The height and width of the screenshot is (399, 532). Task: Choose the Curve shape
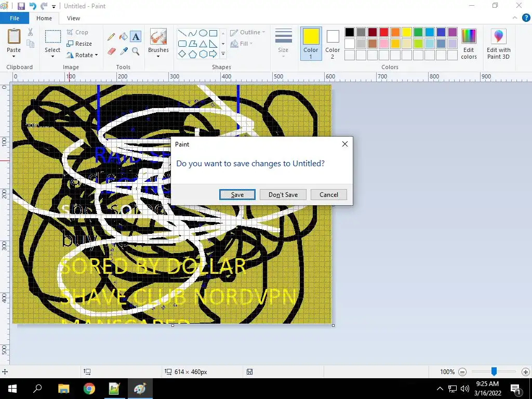(193, 33)
